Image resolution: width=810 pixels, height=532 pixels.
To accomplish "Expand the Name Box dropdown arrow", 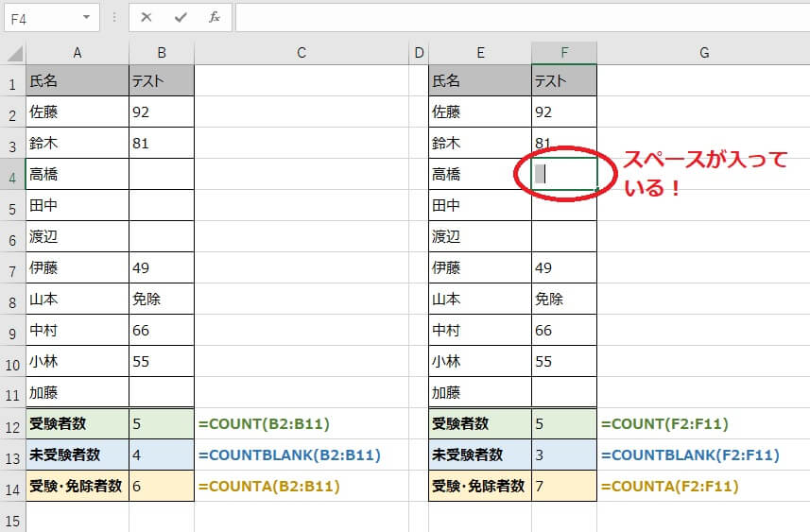I will (87, 17).
